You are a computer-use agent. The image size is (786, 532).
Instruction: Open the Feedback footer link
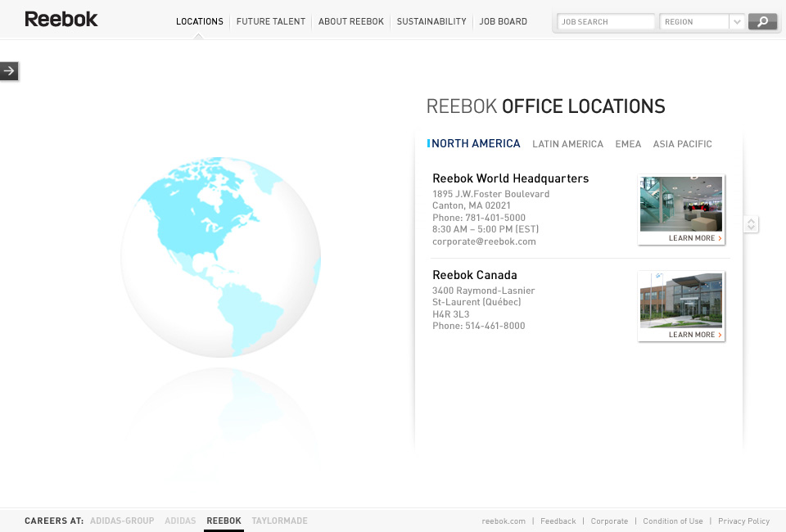click(558, 521)
